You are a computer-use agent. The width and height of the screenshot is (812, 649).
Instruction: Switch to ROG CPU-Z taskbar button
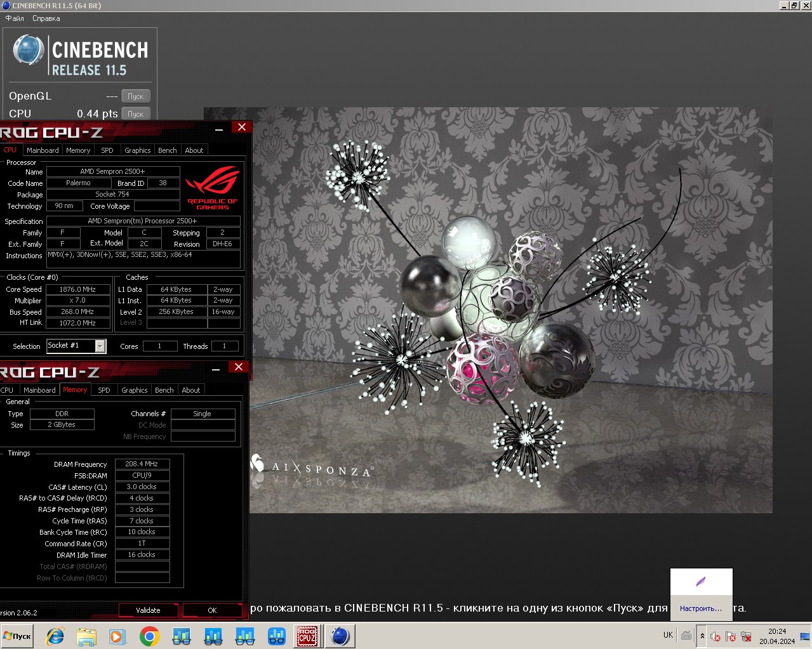(307, 636)
